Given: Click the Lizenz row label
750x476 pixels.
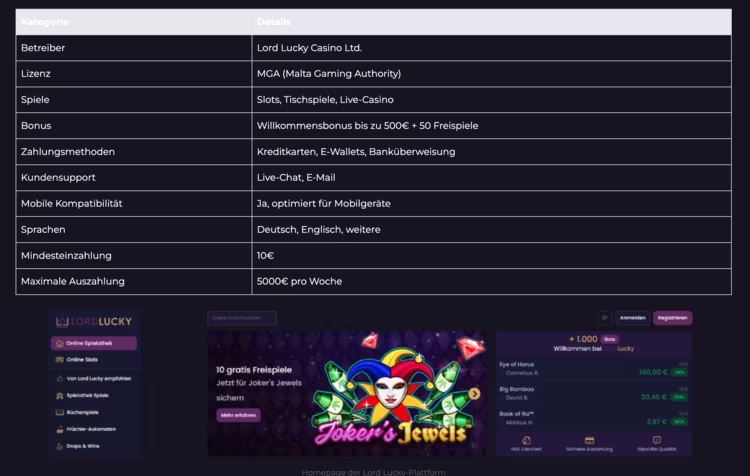Looking at the screenshot, I should click(x=35, y=74).
